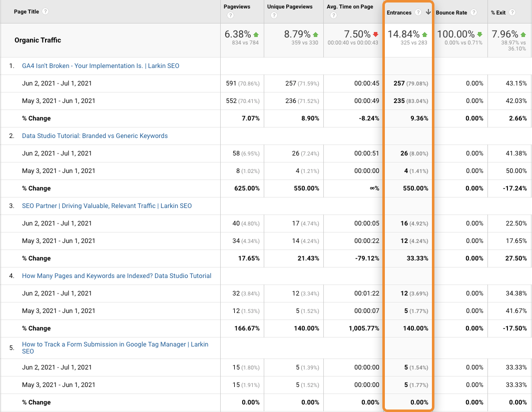The height and width of the screenshot is (412, 532).
Task: Sort by the Pageviews column header
Action: pyautogui.click(x=238, y=7)
